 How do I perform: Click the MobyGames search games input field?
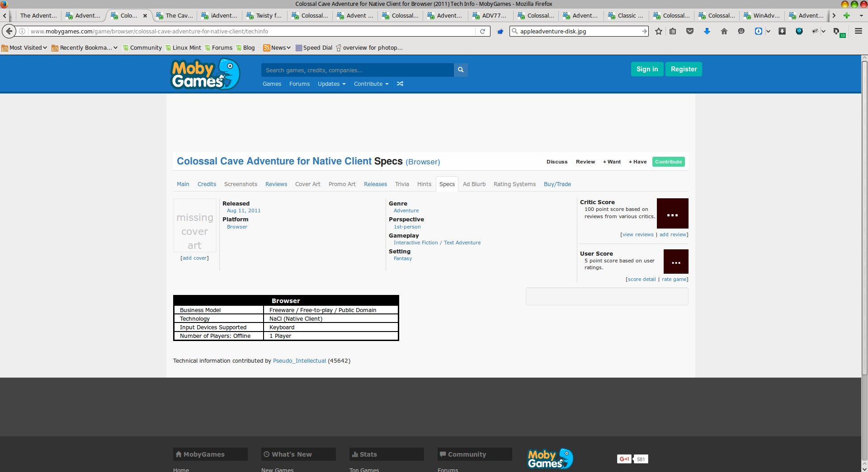(x=357, y=70)
